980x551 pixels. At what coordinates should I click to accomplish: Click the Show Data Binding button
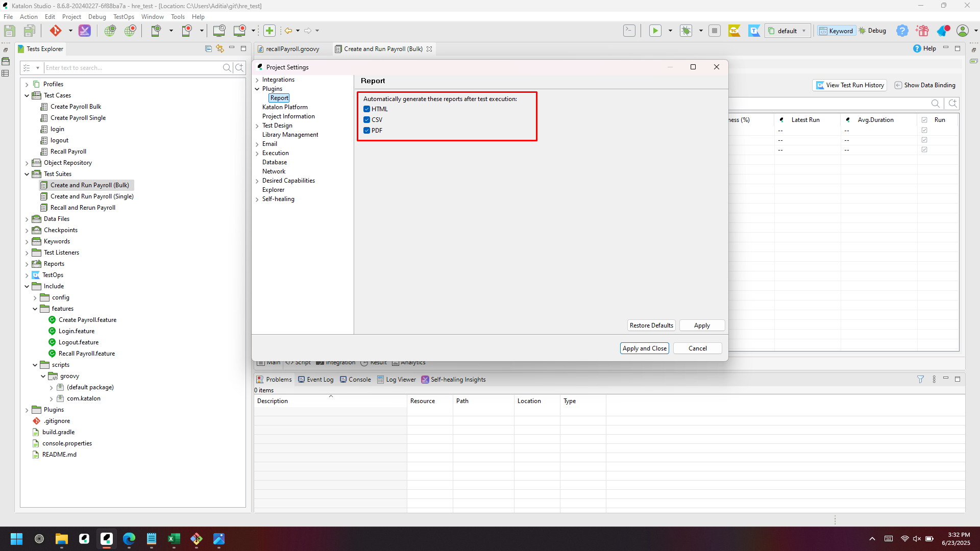pyautogui.click(x=924, y=85)
